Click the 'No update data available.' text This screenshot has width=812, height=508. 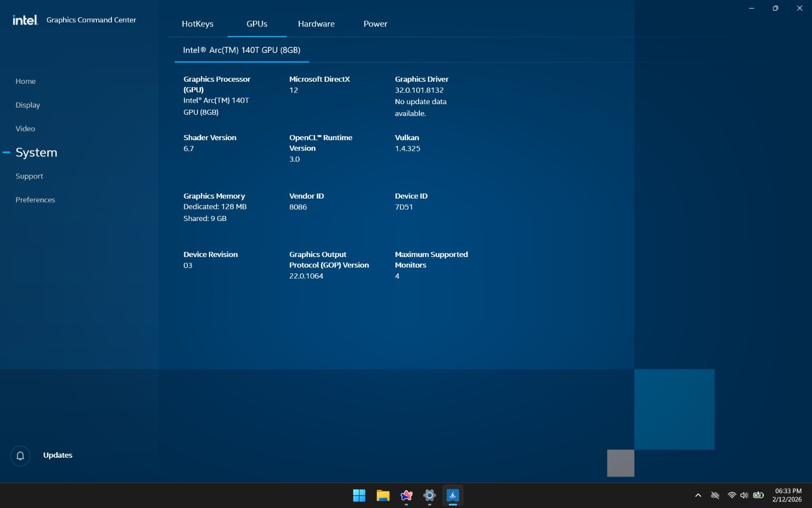point(421,107)
